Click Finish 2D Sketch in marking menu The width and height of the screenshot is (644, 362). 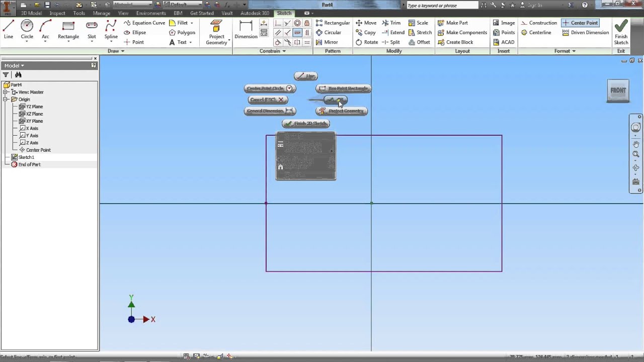[306, 124]
